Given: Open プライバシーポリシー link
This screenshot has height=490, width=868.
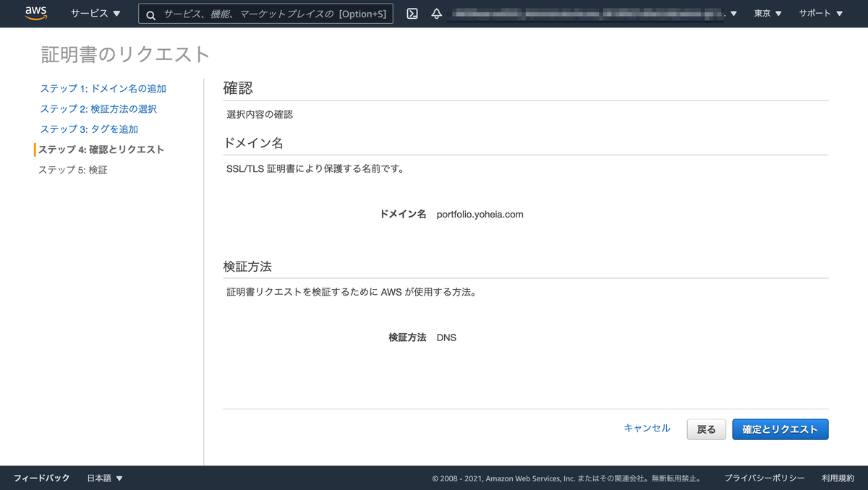Looking at the screenshot, I should (765, 478).
